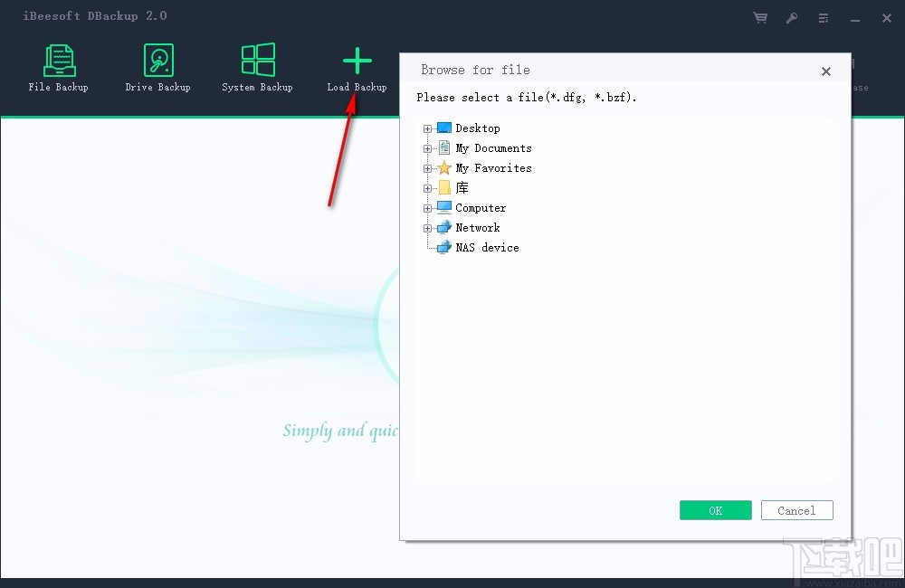Select the Computer tree item
905x588 pixels.
click(480, 207)
